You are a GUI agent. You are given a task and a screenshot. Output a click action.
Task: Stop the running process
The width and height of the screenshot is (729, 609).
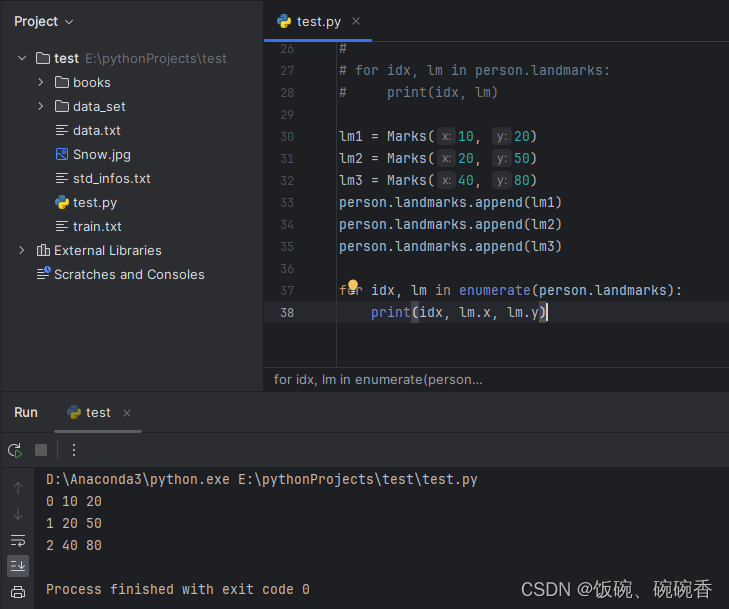tap(41, 450)
